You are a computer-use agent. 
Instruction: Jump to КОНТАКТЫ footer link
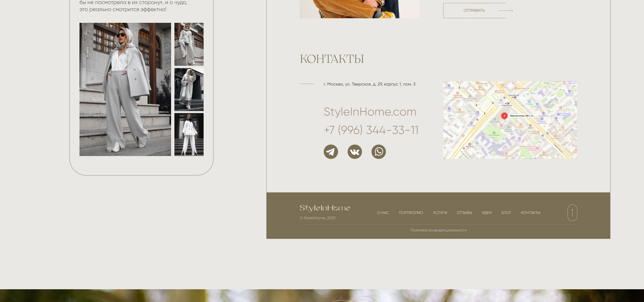click(531, 213)
